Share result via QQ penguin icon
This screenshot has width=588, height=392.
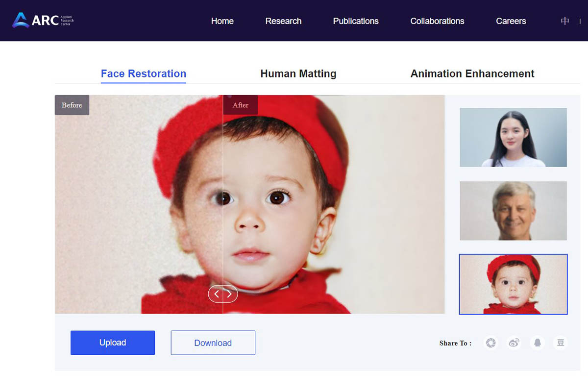tap(538, 343)
